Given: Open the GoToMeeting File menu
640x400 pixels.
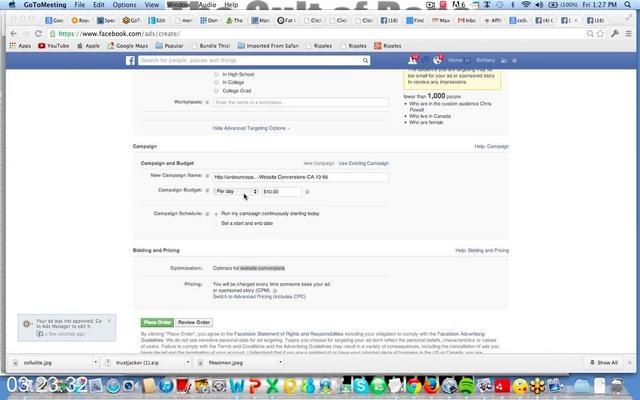Looking at the screenshot, I should (80, 5).
